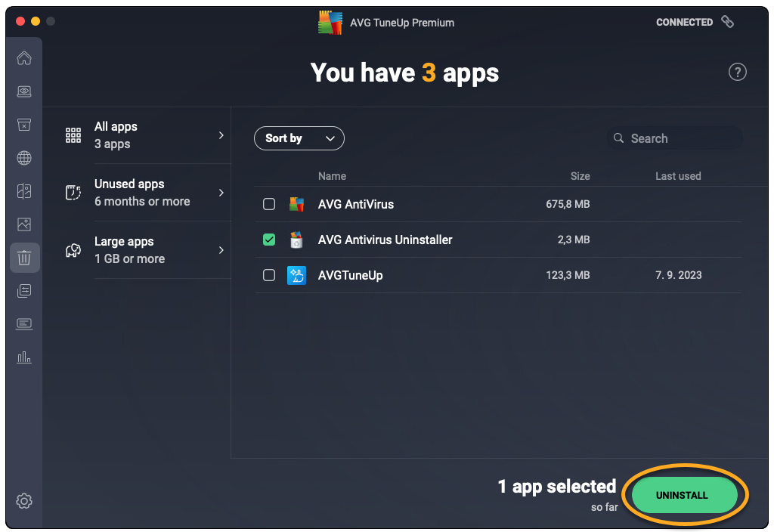
Task: Open the bar chart statistics icon
Action: click(24, 357)
